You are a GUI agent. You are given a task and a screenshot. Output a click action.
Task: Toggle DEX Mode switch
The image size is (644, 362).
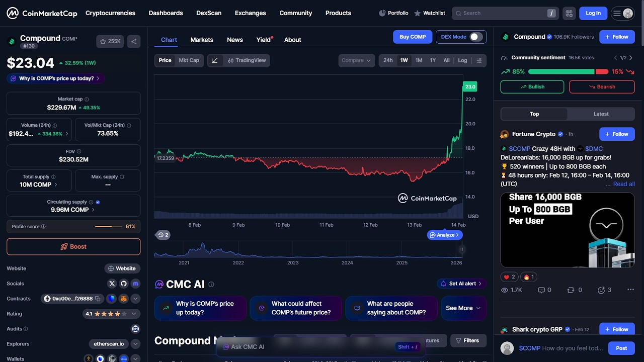[x=476, y=37]
